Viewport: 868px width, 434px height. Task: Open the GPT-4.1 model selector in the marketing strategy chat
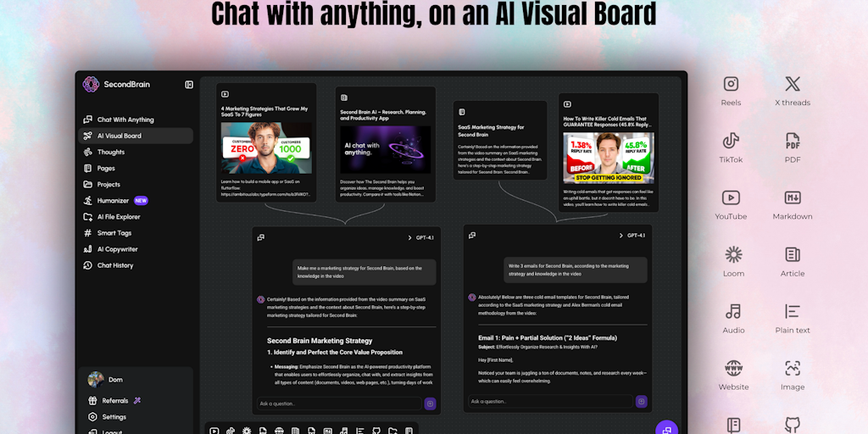coord(420,237)
